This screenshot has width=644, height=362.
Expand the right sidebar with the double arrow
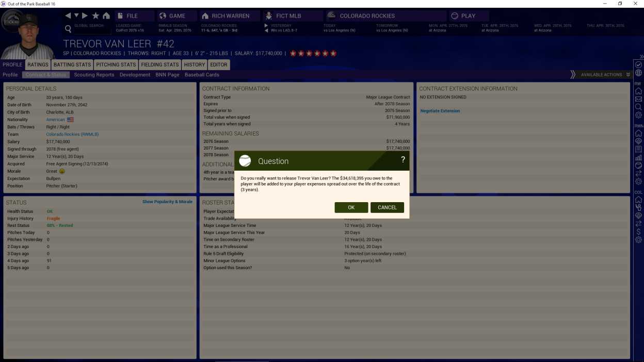[641, 57]
